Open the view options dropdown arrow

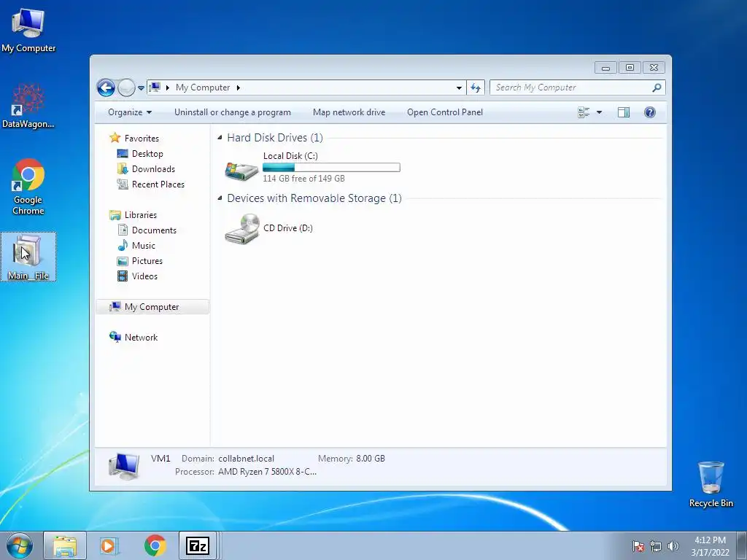point(600,112)
